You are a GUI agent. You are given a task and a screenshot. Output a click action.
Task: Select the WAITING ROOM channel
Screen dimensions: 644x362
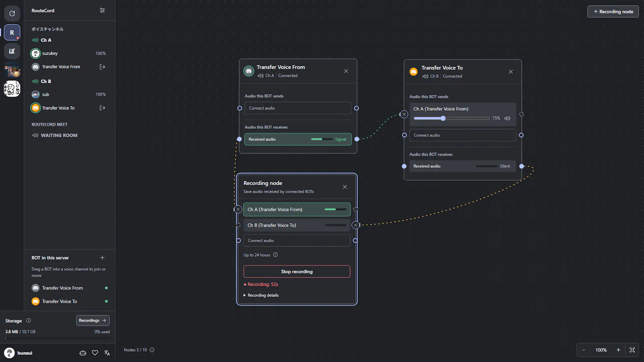[x=59, y=136]
